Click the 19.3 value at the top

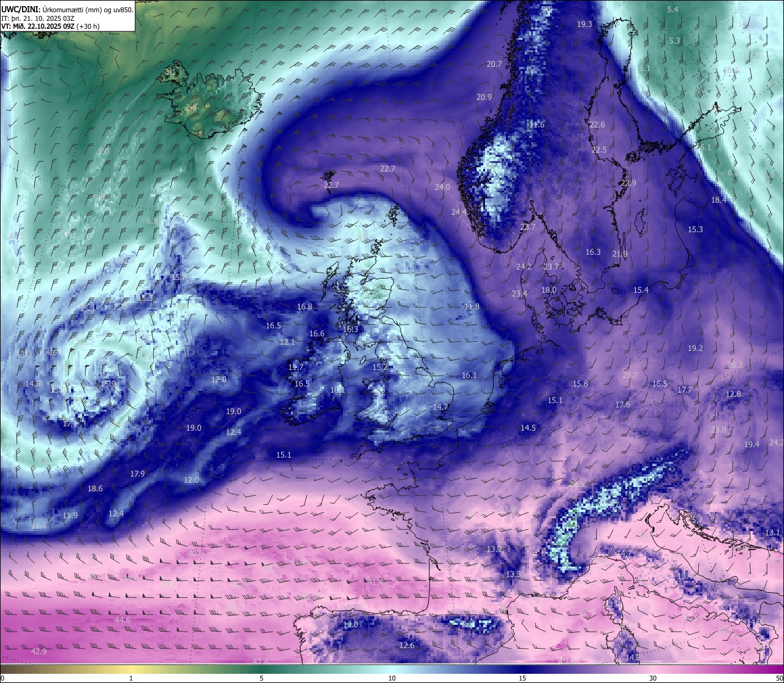(585, 24)
